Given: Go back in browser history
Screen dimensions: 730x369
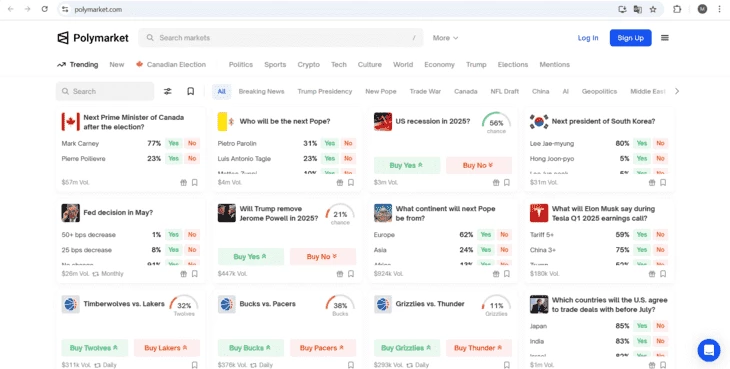Looking at the screenshot, I should pyautogui.click(x=11, y=9).
